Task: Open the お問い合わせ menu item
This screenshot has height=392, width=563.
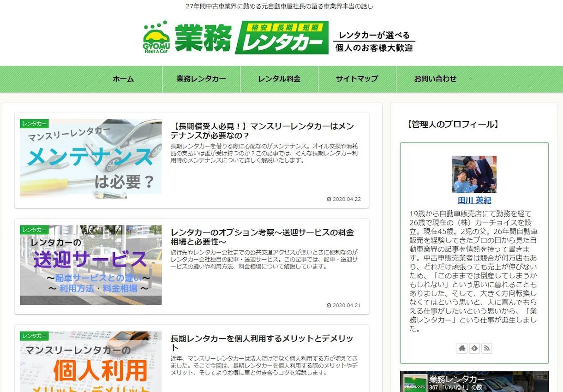Action: [x=435, y=79]
